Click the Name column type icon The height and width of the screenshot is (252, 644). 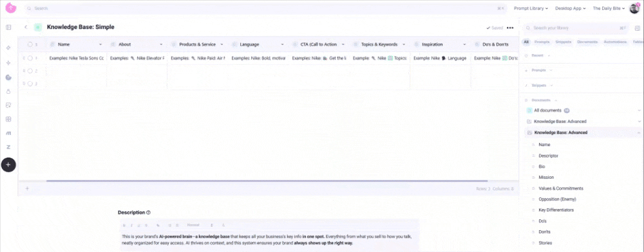pos(52,44)
